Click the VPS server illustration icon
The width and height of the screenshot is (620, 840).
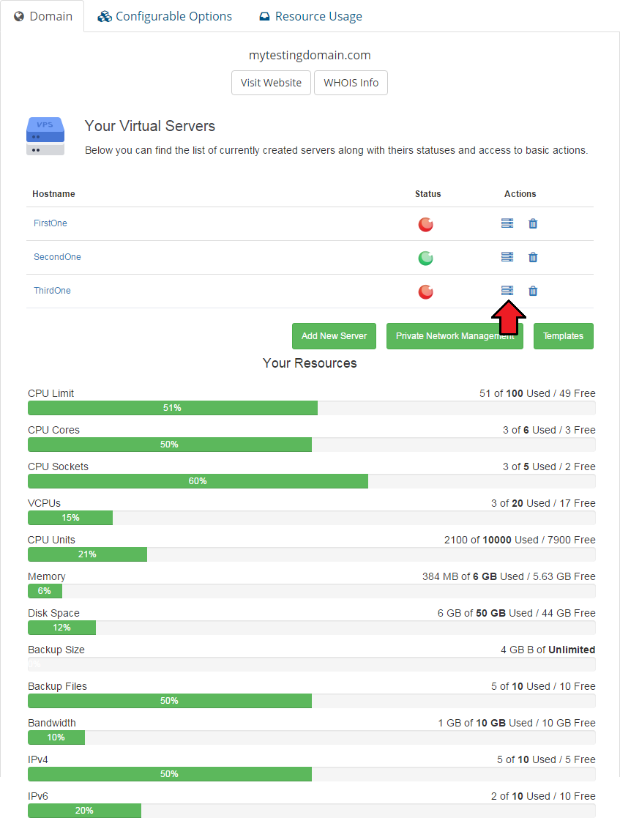(x=45, y=136)
